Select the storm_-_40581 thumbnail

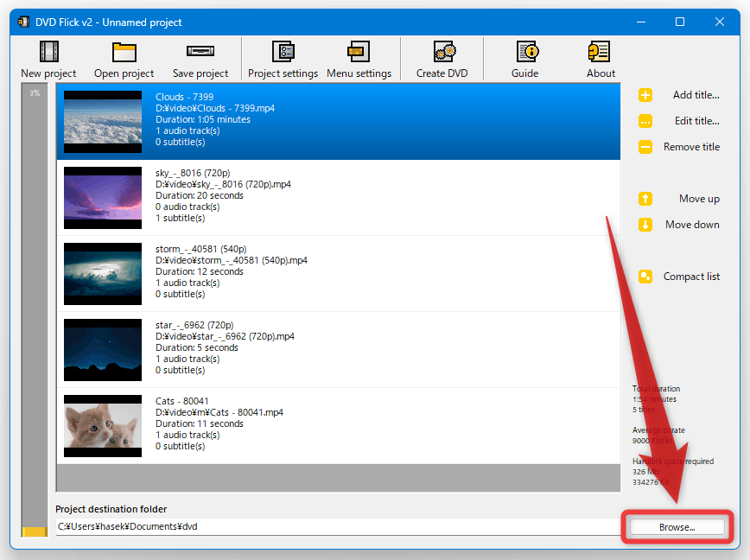[103, 274]
